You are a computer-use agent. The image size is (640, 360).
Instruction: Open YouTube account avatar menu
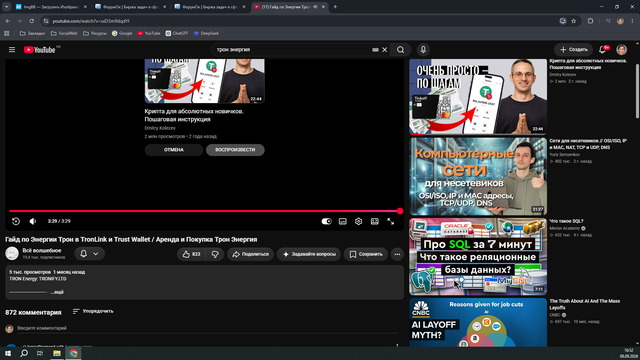(622, 49)
